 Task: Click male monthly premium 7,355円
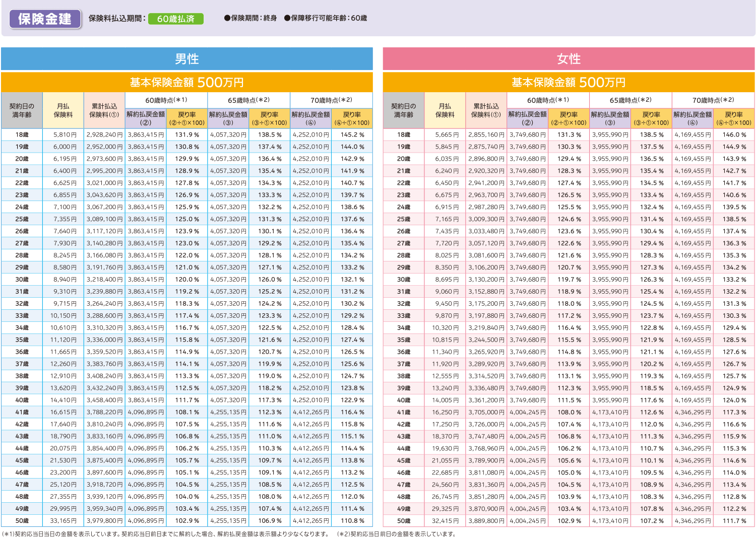(x=65, y=220)
